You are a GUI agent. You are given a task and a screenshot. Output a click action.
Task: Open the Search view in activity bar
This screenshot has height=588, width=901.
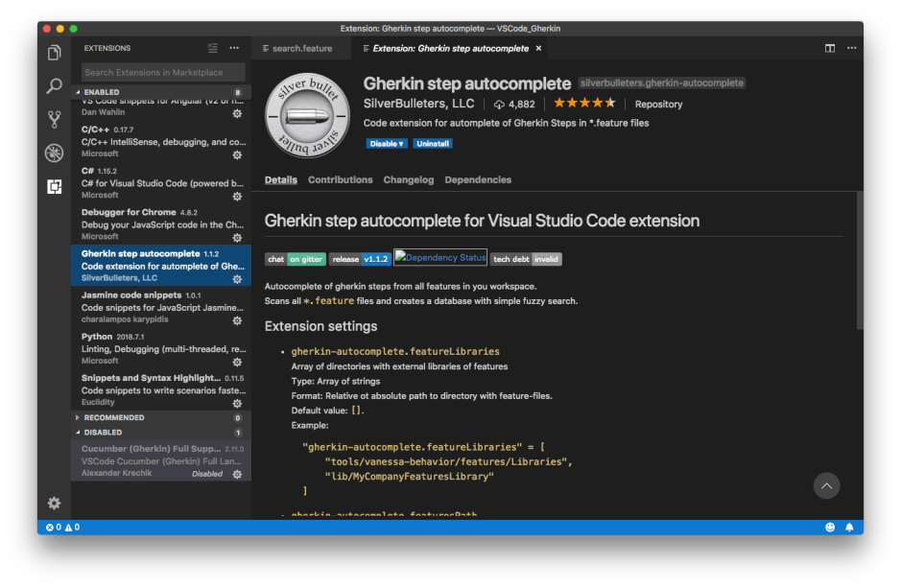pos(55,86)
